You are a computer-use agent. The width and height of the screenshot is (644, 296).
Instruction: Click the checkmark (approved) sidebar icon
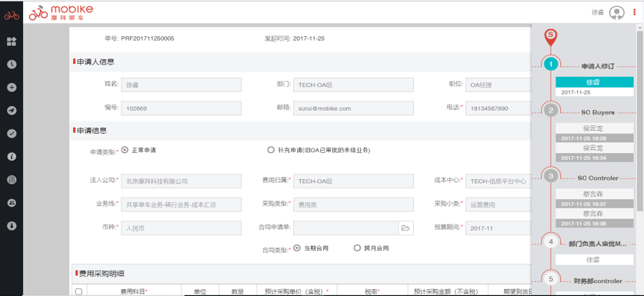pyautogui.click(x=12, y=133)
